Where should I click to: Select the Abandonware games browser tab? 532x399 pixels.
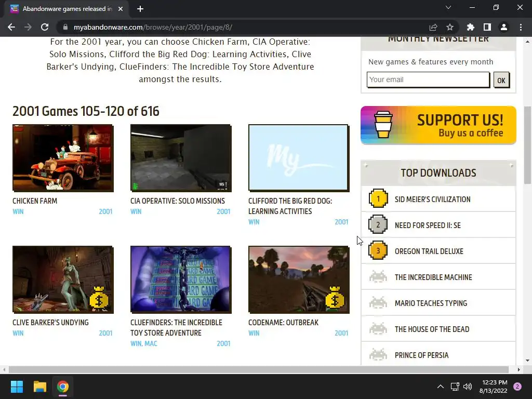click(x=66, y=9)
